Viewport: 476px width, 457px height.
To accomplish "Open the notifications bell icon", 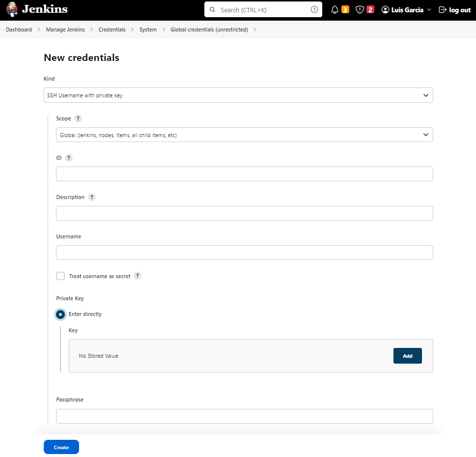I will click(335, 10).
